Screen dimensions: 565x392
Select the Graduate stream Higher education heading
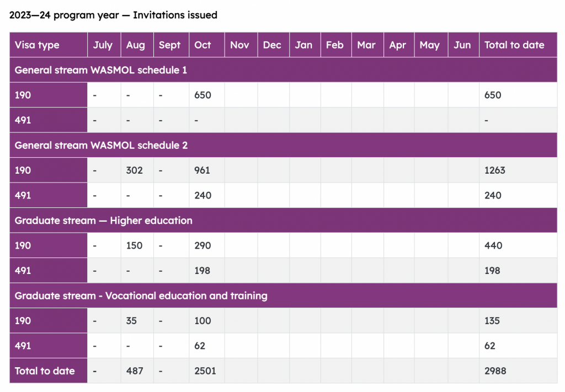pyautogui.click(x=104, y=221)
